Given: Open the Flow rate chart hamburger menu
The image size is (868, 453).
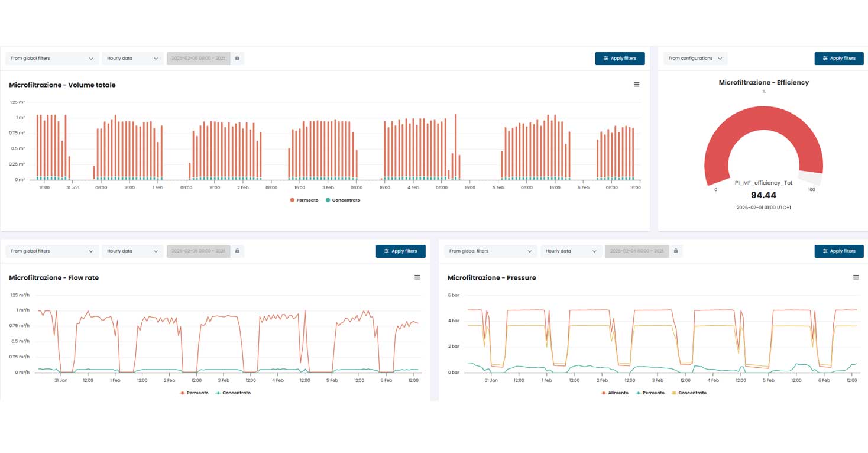Looking at the screenshot, I should coord(417,277).
